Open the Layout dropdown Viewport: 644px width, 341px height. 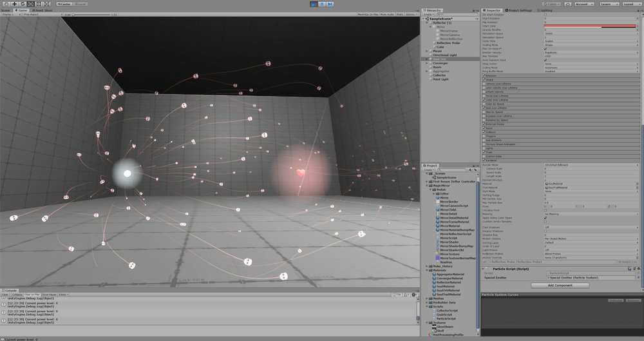[x=632, y=4]
